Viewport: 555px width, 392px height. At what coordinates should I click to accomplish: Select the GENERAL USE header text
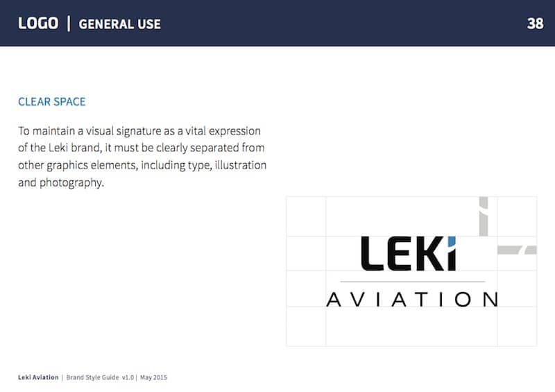(x=119, y=24)
